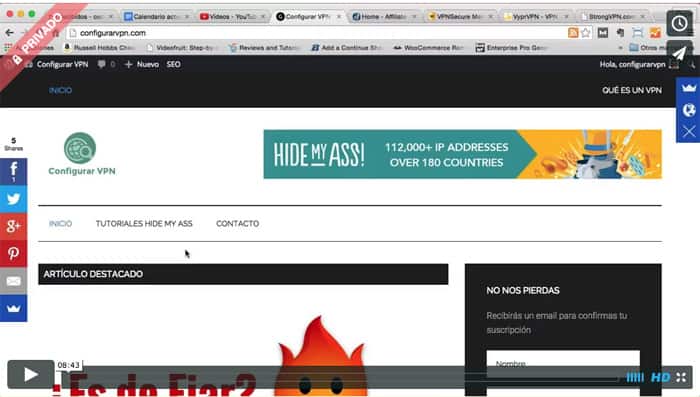Image resolution: width=700 pixels, height=397 pixels.
Task: Open the Watch Later clock icon
Action: tap(679, 23)
